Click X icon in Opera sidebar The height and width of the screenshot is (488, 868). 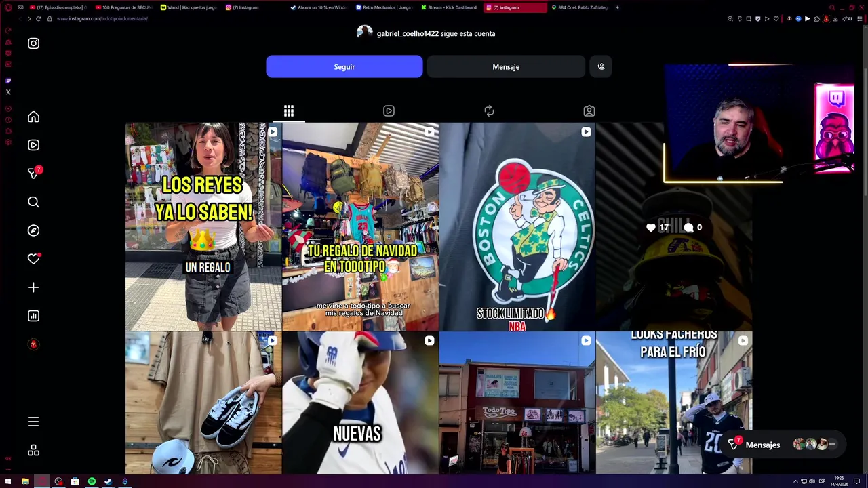click(x=8, y=92)
